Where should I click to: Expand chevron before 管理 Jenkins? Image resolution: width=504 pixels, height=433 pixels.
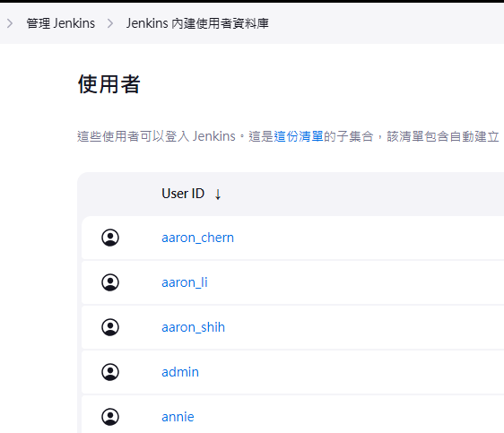click(10, 23)
